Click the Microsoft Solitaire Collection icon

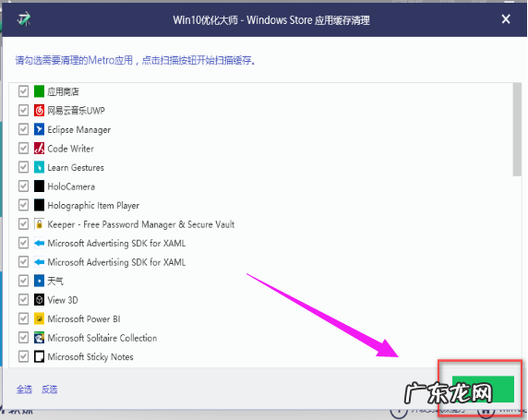pos(39,338)
